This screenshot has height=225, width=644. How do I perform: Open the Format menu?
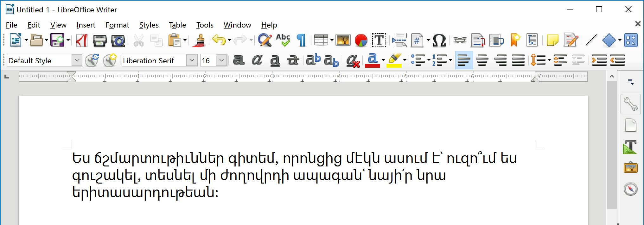(117, 25)
